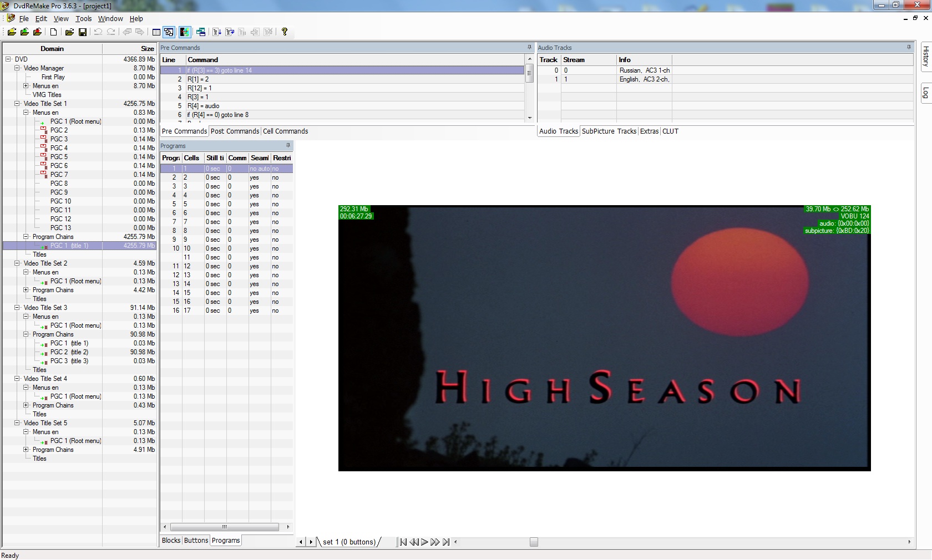This screenshot has width=932, height=560.
Task: Rewind the preview video
Action: tap(414, 542)
